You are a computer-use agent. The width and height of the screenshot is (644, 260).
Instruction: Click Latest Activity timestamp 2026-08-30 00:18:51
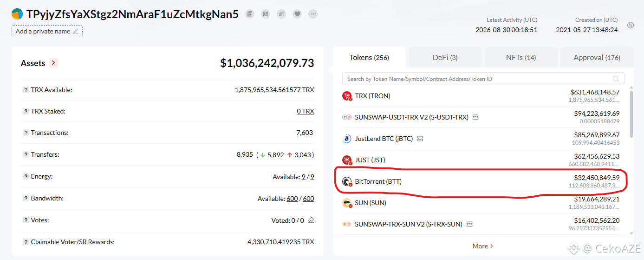506,29
